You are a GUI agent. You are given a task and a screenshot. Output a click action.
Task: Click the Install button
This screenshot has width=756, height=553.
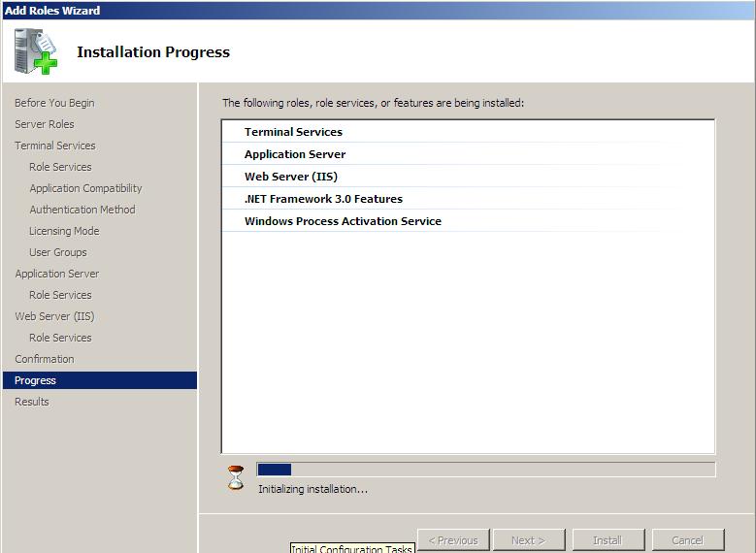pos(608,540)
